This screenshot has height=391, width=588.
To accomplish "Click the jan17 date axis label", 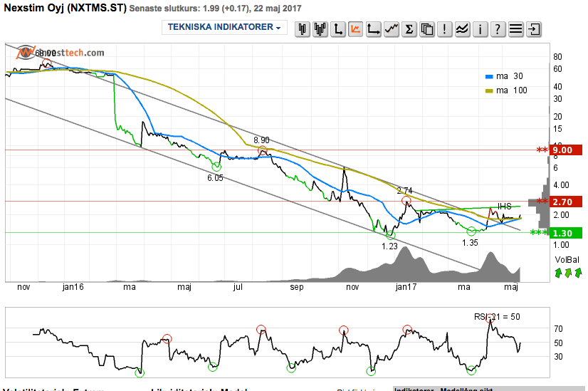I will (x=406, y=287).
